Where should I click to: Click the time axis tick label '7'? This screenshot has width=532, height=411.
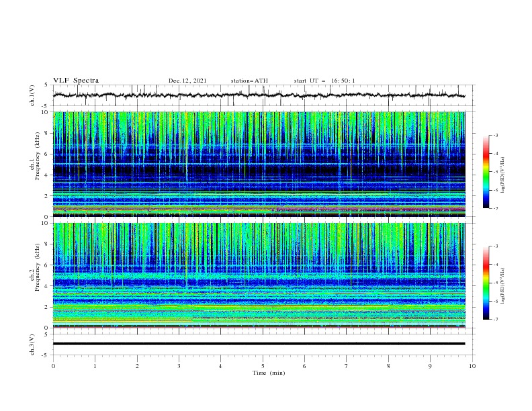coord(347,366)
